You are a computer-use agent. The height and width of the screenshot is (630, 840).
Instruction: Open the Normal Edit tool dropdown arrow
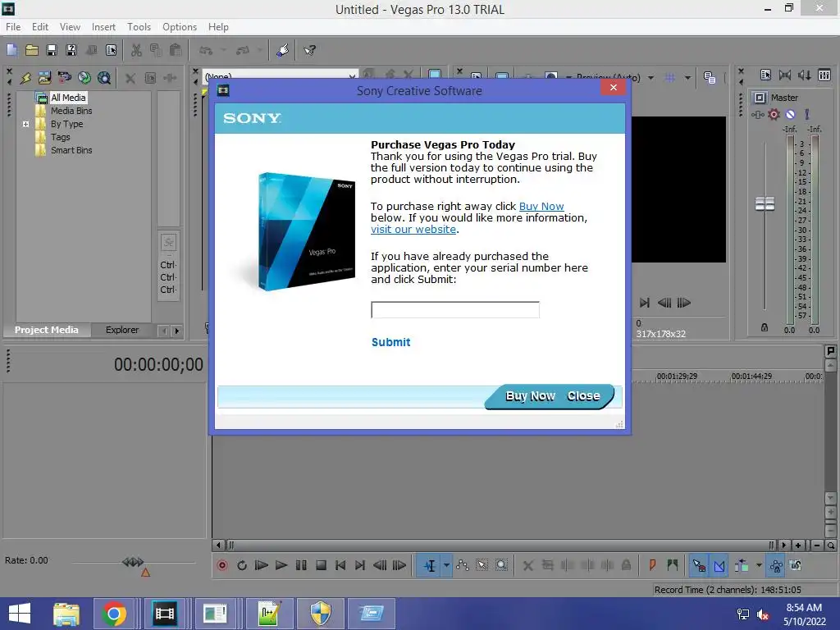(446, 565)
